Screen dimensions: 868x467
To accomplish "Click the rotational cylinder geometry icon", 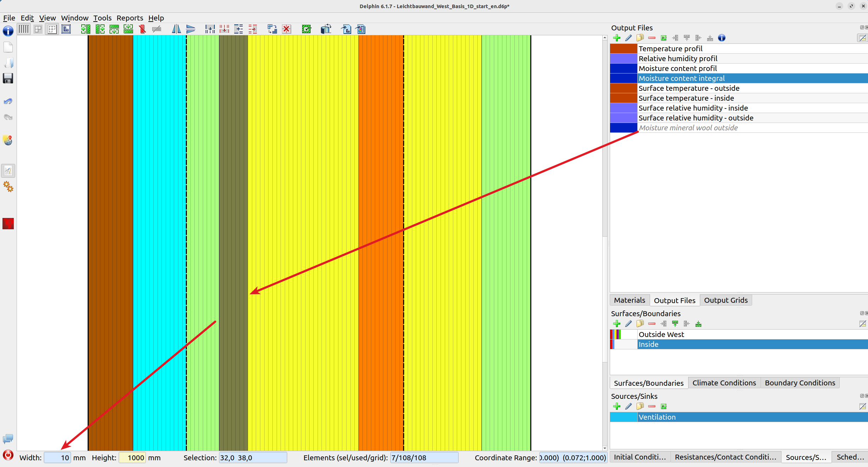I will tap(326, 29).
